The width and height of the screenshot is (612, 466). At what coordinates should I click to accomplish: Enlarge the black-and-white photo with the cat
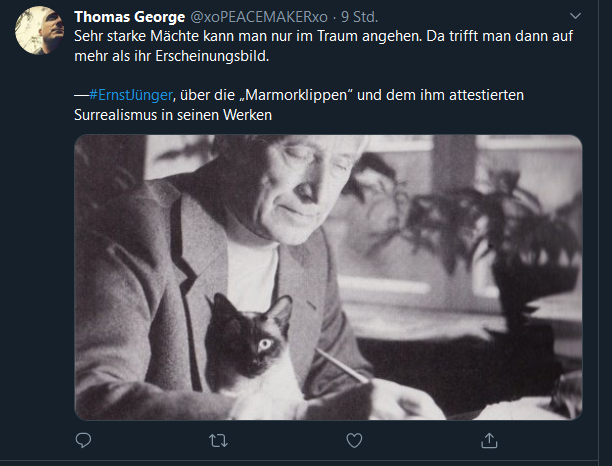[x=328, y=277]
